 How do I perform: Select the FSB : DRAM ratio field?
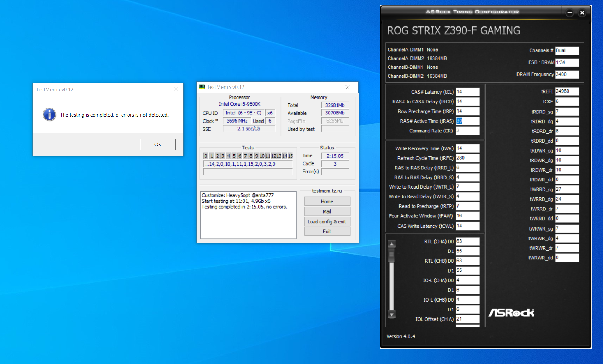click(567, 62)
